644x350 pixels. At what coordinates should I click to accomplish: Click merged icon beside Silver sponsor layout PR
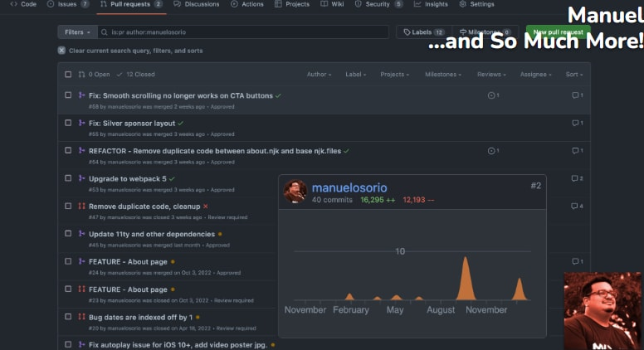(81, 124)
